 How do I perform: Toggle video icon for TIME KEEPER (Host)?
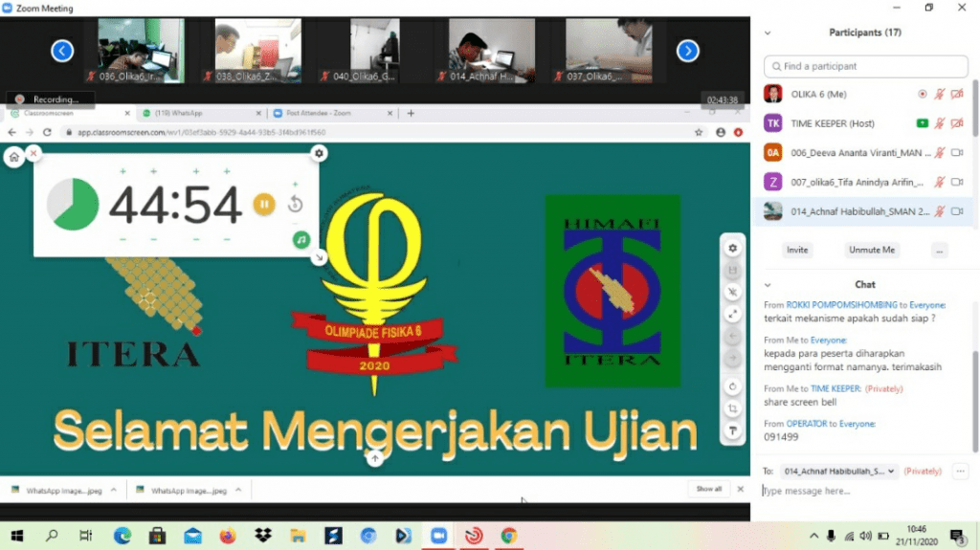[957, 123]
